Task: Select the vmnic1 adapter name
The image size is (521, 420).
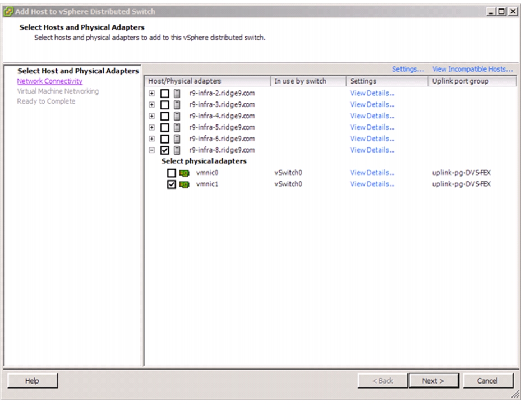Action: 207,184
